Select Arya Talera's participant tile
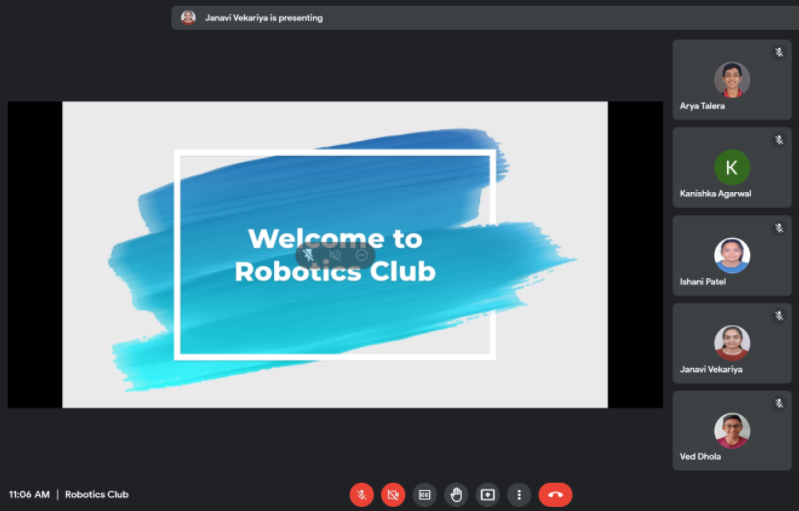 (x=732, y=80)
